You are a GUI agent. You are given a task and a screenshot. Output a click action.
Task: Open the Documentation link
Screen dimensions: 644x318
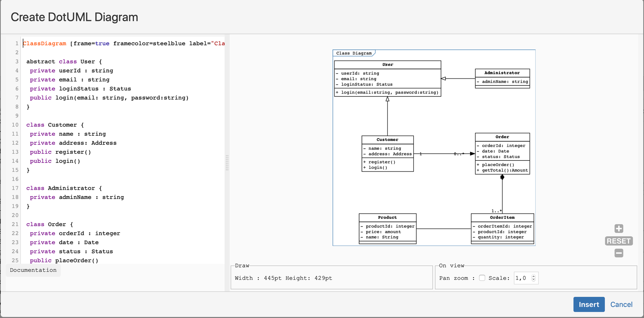33,270
